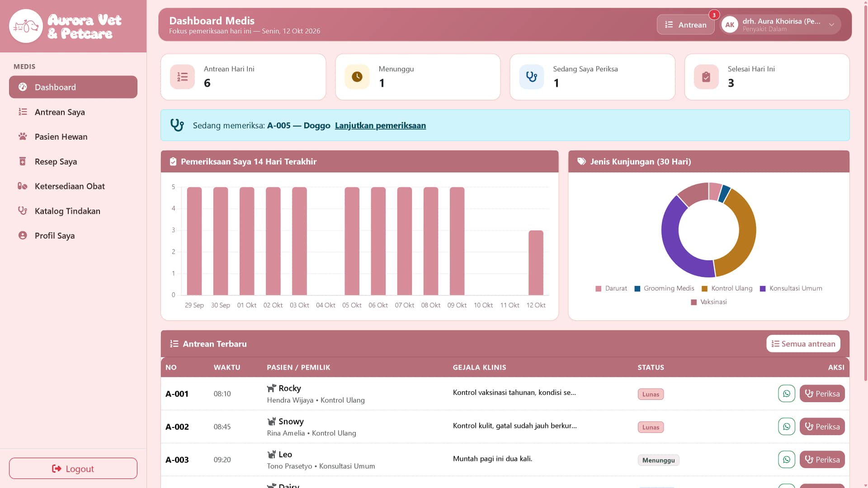Click WhatsApp icon for Rocky row
Viewport: 868px width, 488px height.
click(x=787, y=394)
